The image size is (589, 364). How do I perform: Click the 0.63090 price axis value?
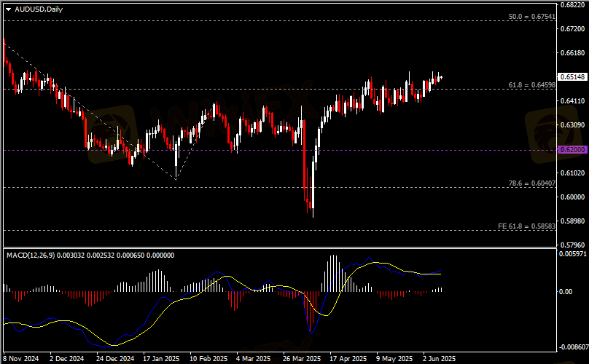(x=572, y=125)
